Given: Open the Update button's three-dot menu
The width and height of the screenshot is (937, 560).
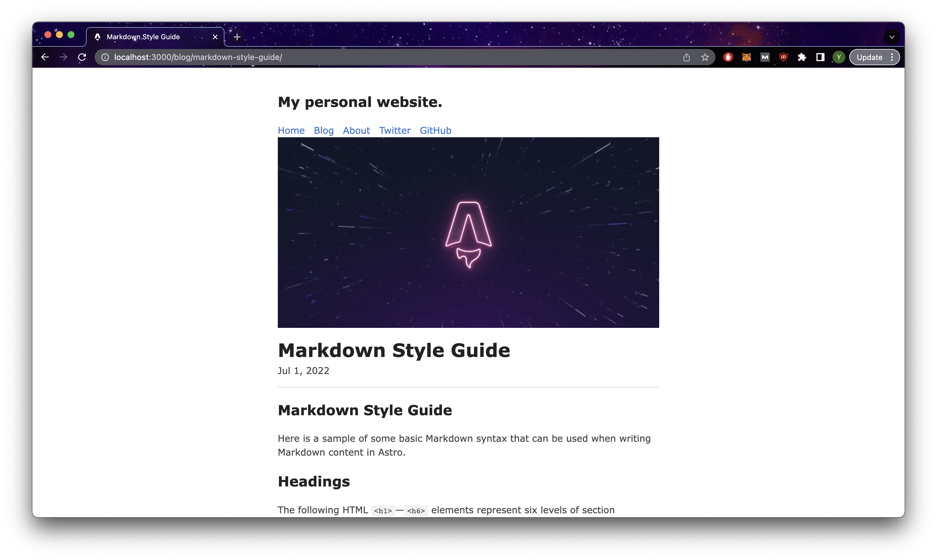Looking at the screenshot, I should click(892, 57).
